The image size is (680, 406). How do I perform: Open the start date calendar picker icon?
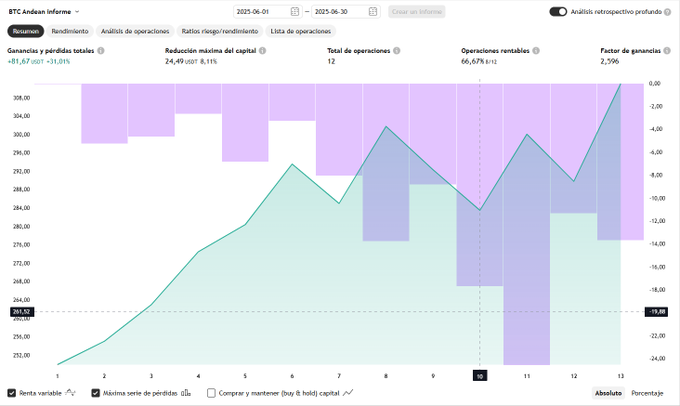294,12
